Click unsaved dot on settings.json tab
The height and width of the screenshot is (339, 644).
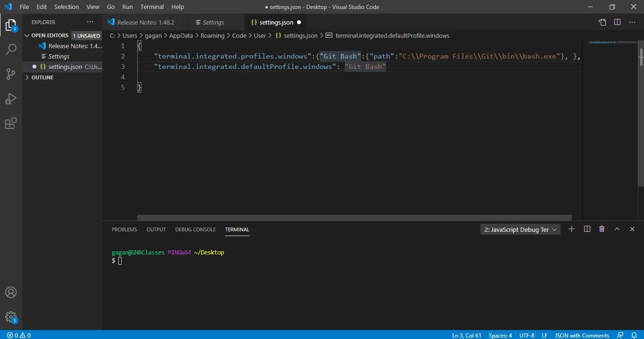[299, 22]
